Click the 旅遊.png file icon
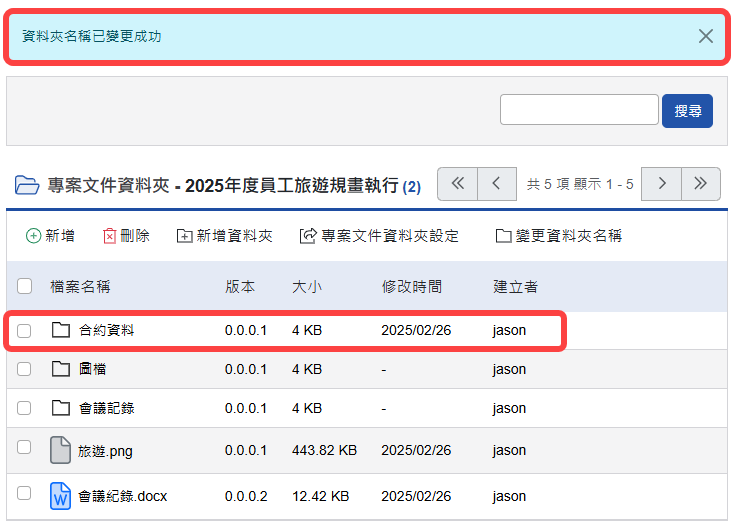The image size is (735, 529). pyautogui.click(x=60, y=451)
